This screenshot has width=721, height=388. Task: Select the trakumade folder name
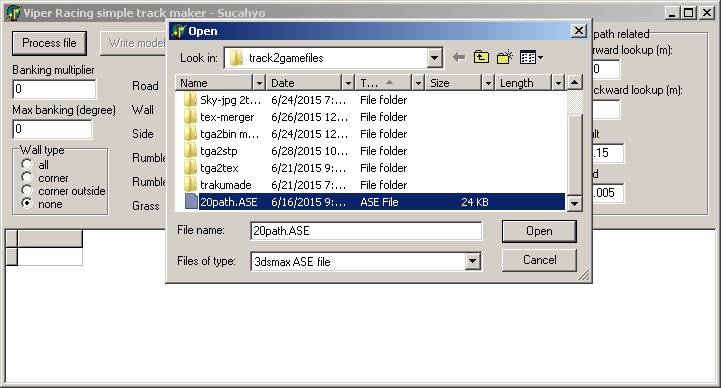225,185
